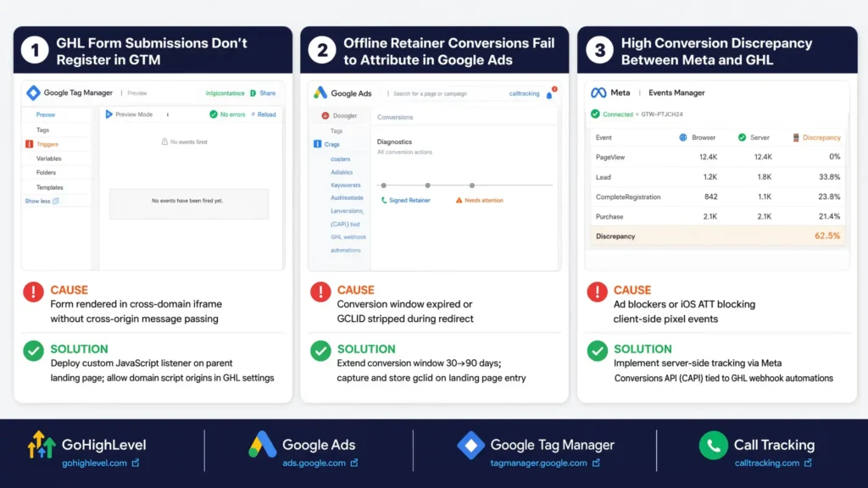This screenshot has width=868, height=488.
Task: Click the lock icon beside No events fired
Action: 164,141
